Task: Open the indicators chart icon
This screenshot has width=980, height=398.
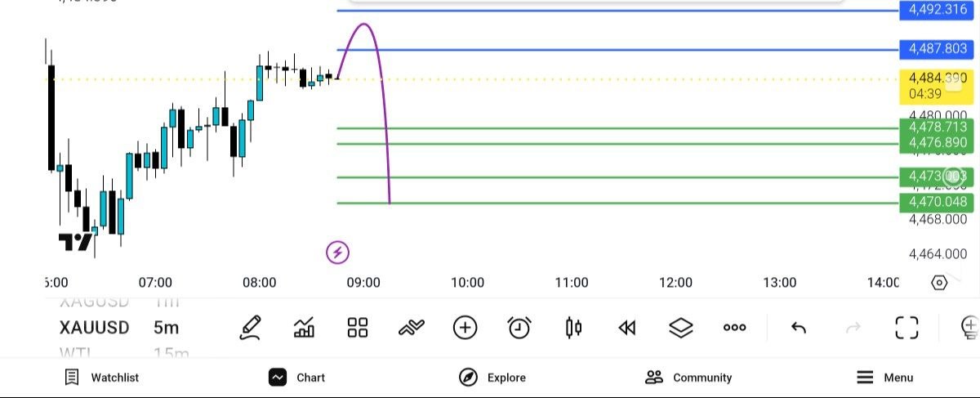Action: (305, 328)
